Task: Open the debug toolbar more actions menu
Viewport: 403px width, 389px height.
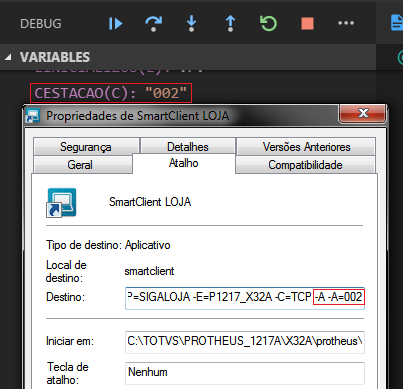Action: click(x=346, y=23)
